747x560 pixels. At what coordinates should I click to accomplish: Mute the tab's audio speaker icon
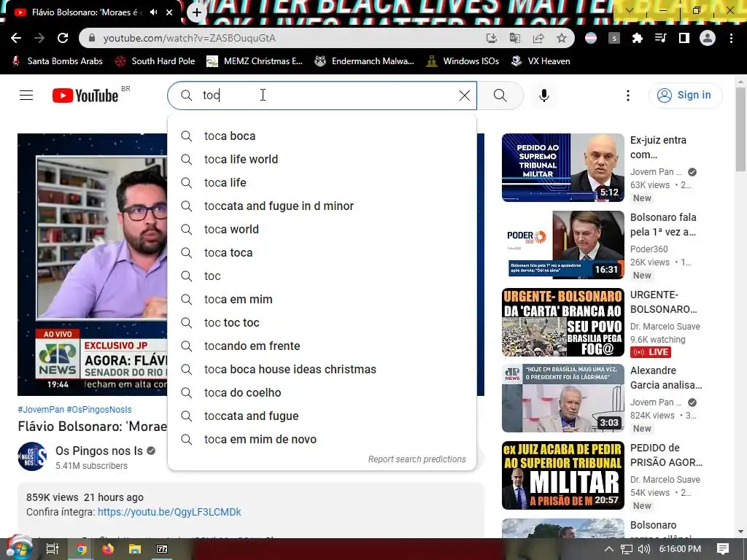(x=153, y=12)
